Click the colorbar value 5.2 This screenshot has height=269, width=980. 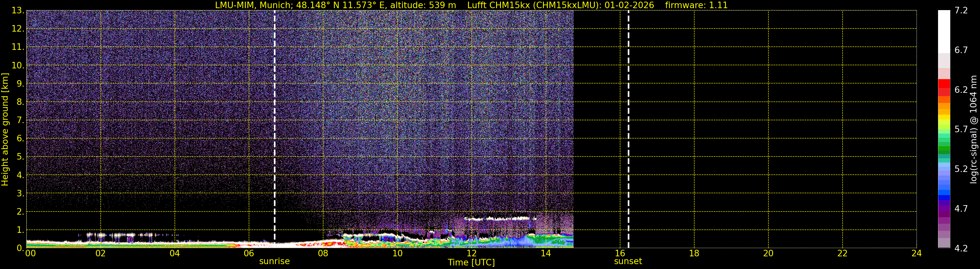click(x=961, y=169)
